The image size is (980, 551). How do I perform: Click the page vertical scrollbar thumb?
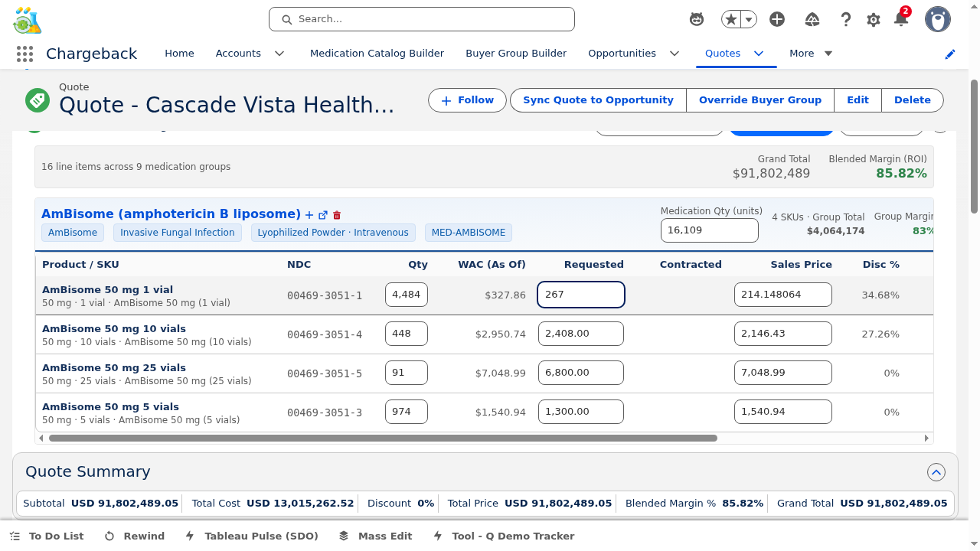tap(974, 145)
